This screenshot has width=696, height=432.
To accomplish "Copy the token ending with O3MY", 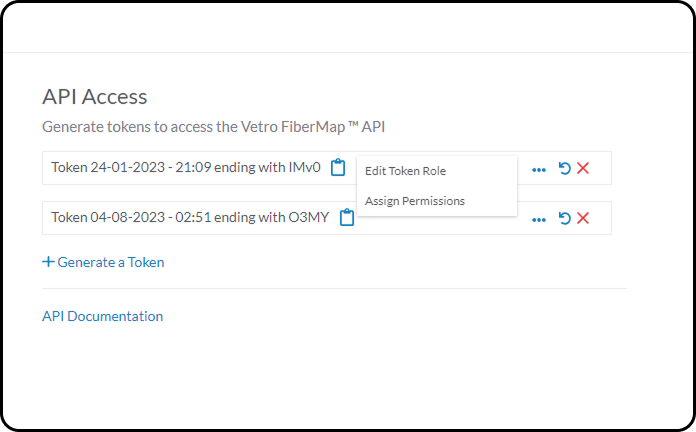I will coord(347,218).
